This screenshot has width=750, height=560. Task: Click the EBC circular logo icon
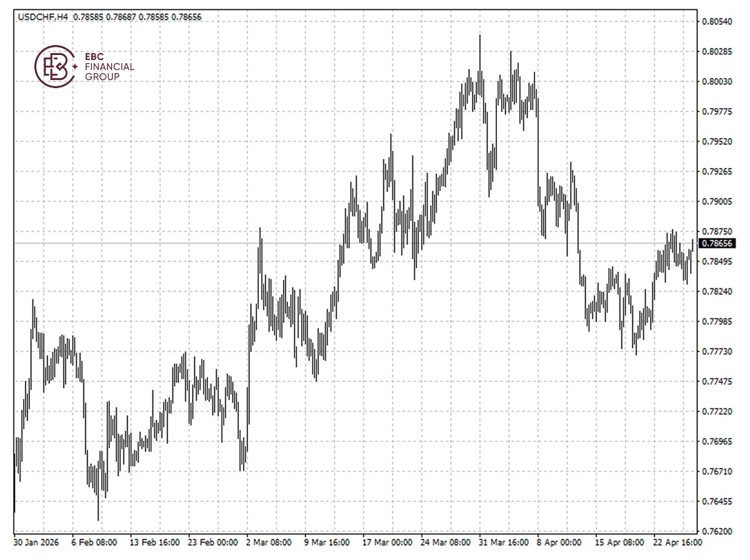55,66
